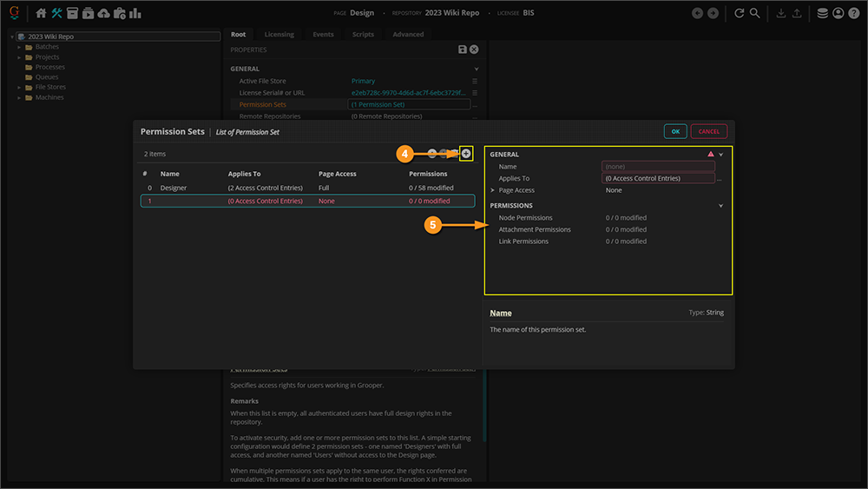The image size is (868, 489).
Task: Save properties with the floppy disk icon
Action: point(463,50)
